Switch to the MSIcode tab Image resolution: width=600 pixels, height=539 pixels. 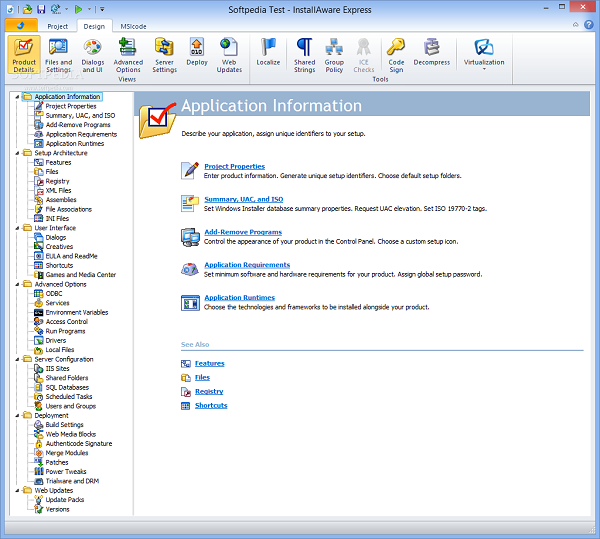tap(131, 26)
